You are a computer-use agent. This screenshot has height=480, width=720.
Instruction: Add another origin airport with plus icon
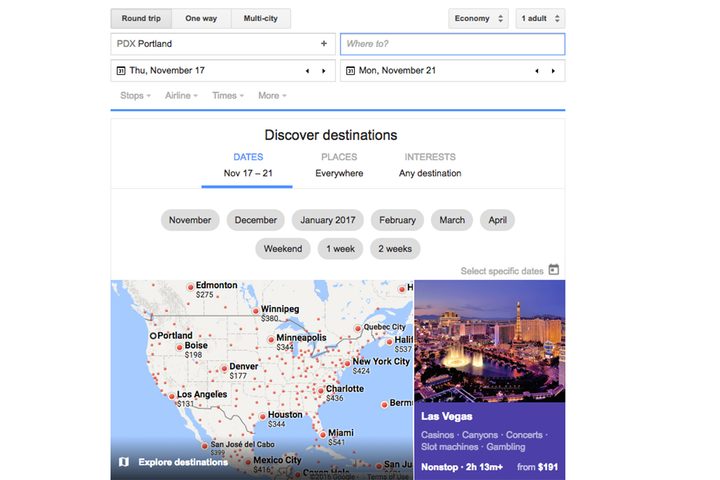324,43
